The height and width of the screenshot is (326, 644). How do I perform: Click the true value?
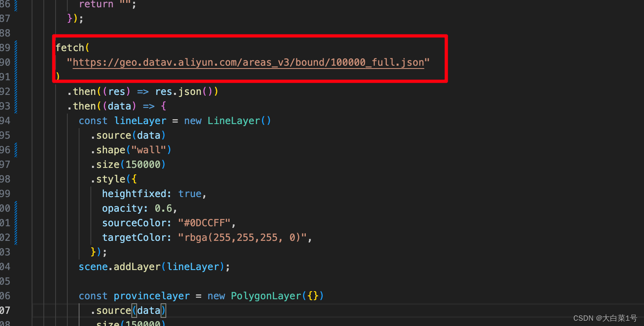click(x=190, y=194)
